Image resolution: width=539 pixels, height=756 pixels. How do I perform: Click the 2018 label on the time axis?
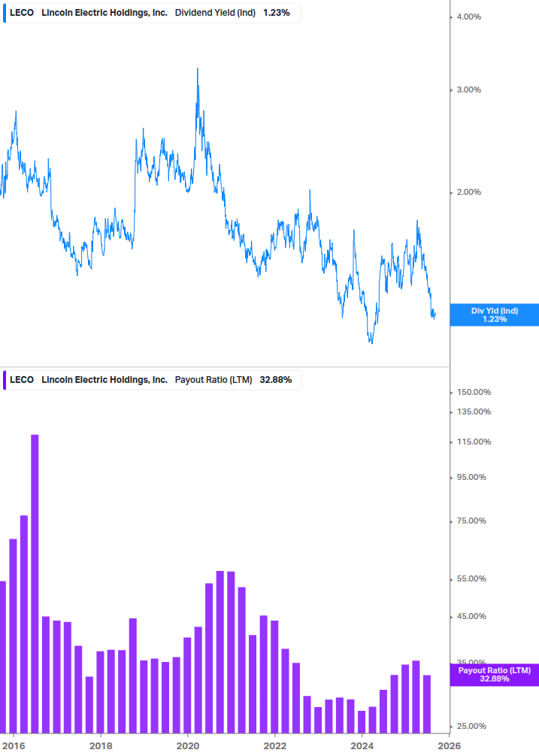point(101,746)
